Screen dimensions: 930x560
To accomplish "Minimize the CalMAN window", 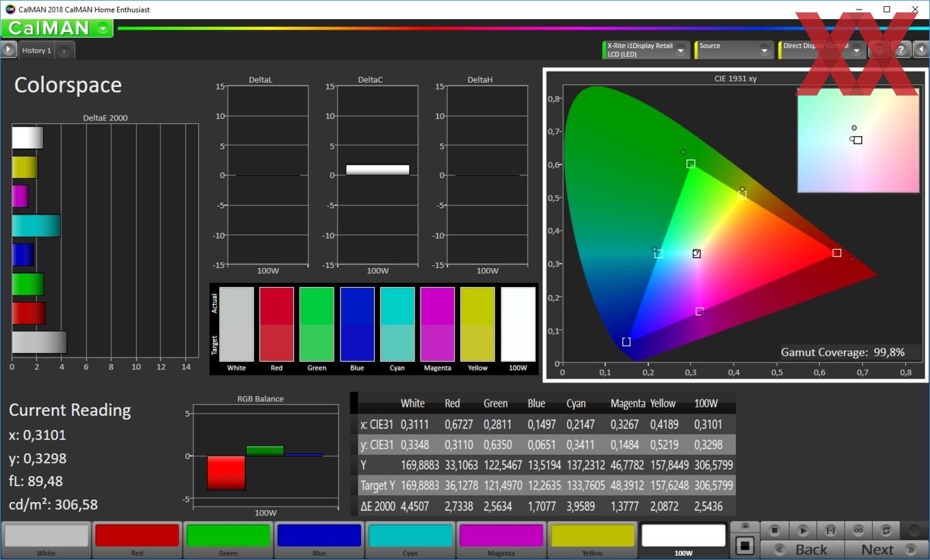I will pyautogui.click(x=858, y=9).
